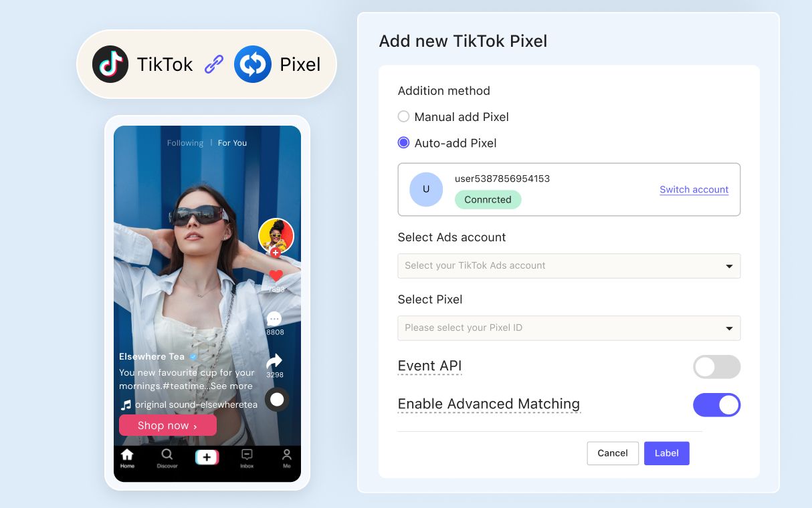Open the Please select your Pixel ID dropdown
The image size is (812, 508).
click(569, 328)
